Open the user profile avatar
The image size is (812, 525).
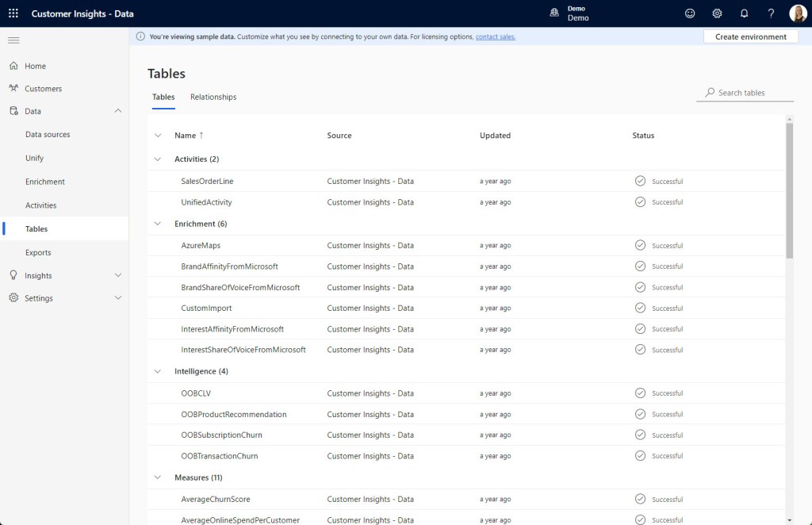tap(798, 13)
